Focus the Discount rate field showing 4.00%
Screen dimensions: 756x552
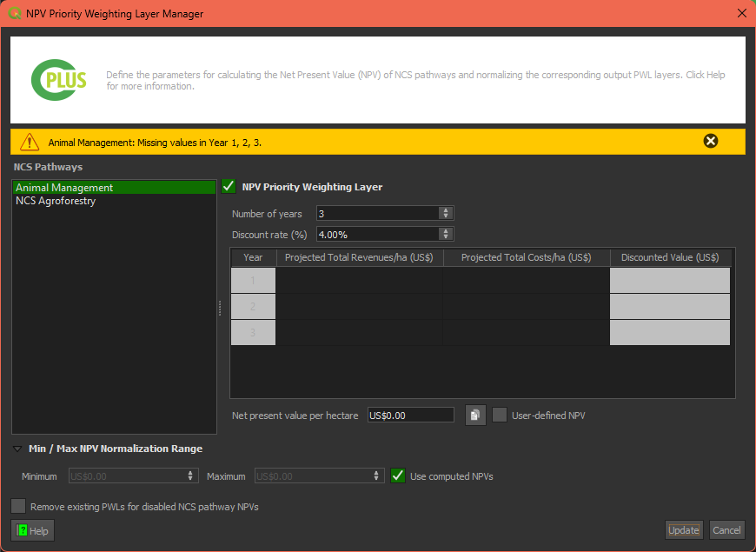pos(378,235)
